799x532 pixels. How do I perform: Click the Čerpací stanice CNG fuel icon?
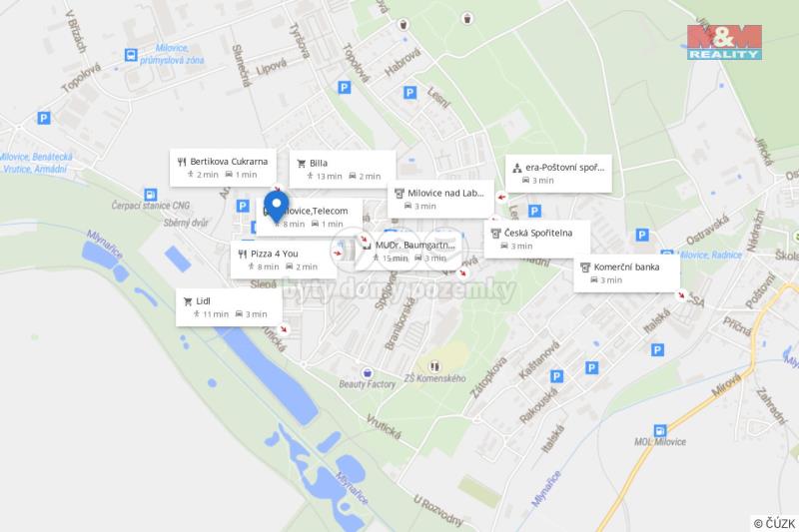tap(151, 195)
